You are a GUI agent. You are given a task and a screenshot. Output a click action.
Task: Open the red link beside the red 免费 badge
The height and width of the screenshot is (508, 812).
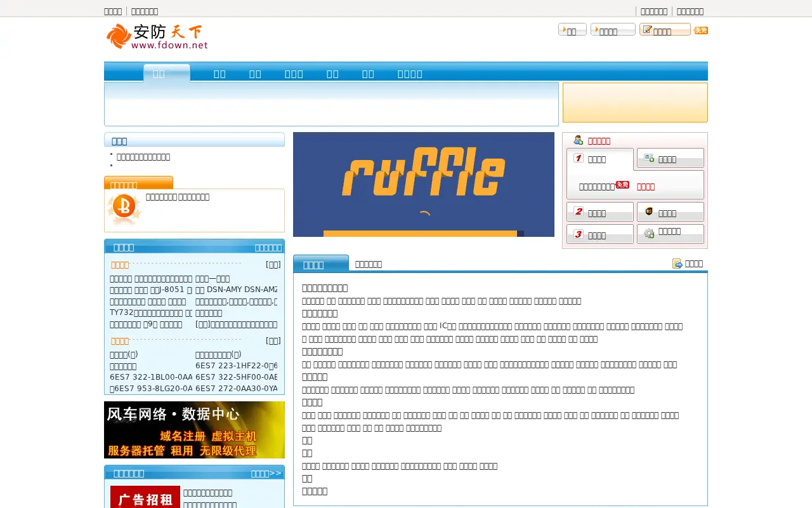coord(646,187)
